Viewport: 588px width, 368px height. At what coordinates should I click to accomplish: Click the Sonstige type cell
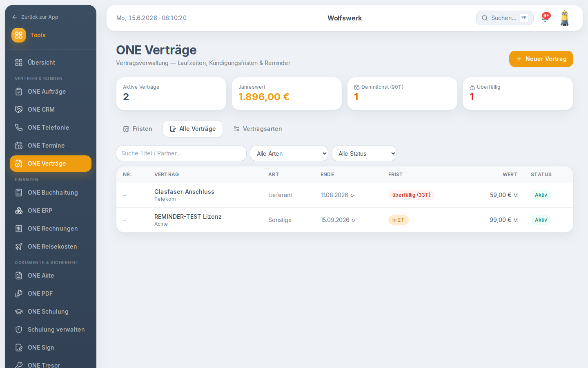[280, 220]
